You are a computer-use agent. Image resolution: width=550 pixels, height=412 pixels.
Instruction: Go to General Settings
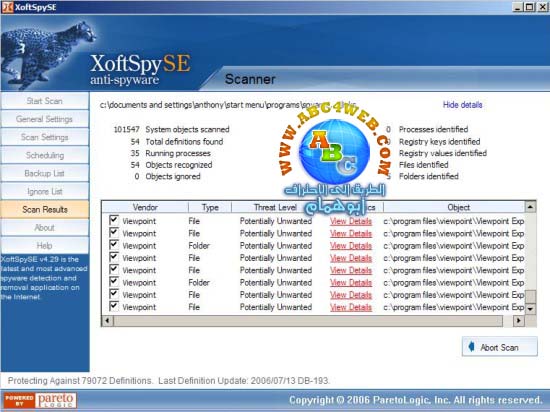tap(45, 119)
